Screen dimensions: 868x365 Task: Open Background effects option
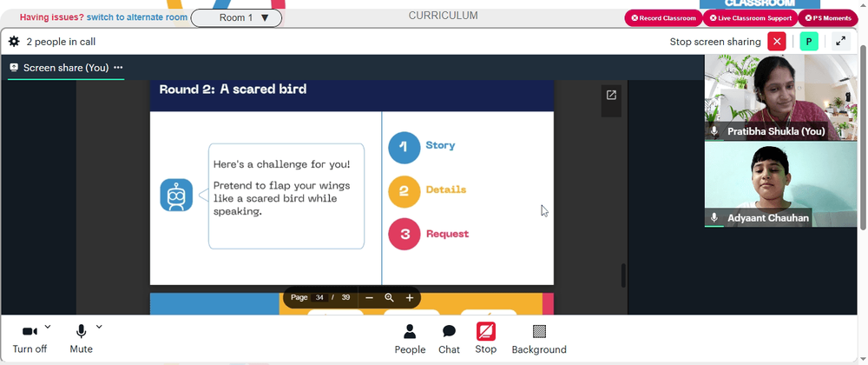click(x=539, y=339)
